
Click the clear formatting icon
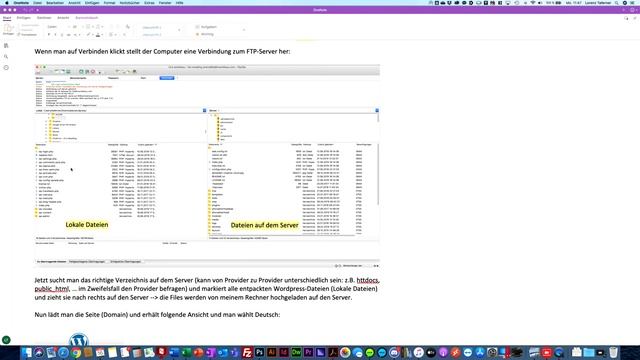click(x=128, y=27)
